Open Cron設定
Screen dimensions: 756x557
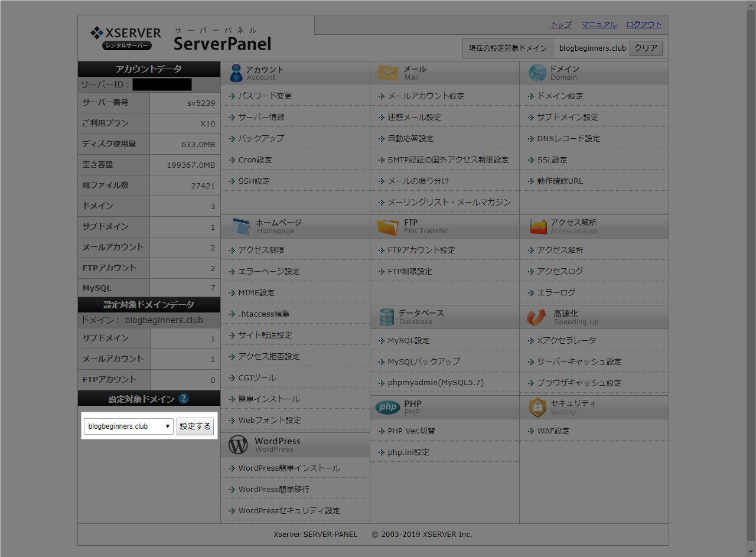point(255,159)
